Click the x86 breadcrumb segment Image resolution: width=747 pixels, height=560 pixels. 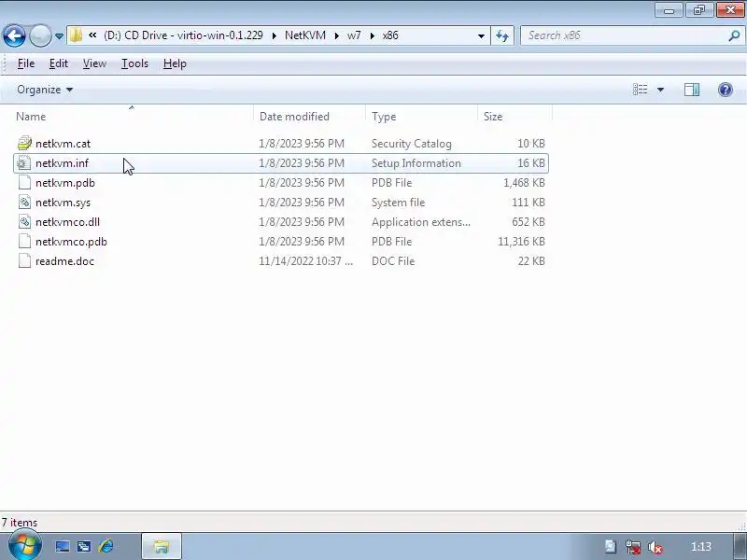390,35
